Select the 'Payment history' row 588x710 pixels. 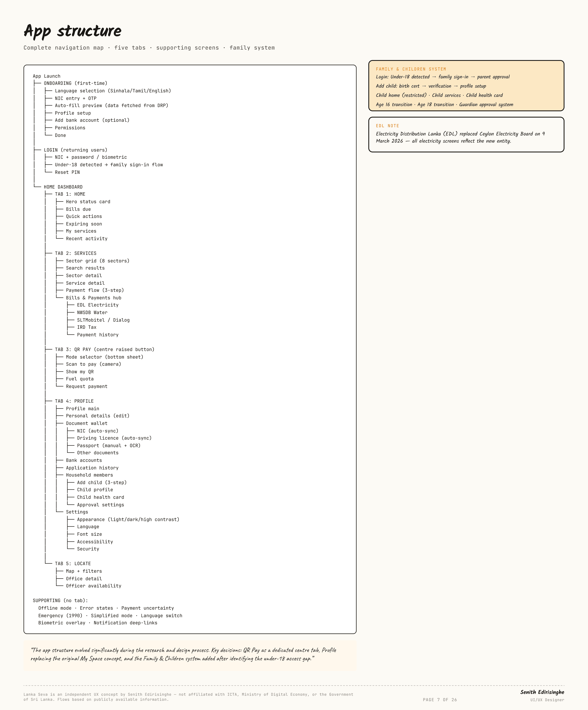click(x=98, y=335)
